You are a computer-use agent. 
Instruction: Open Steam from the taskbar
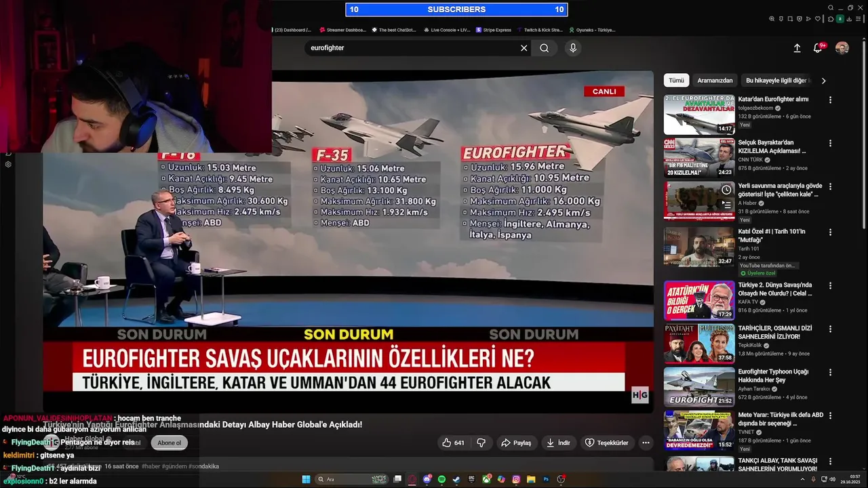tap(456, 479)
